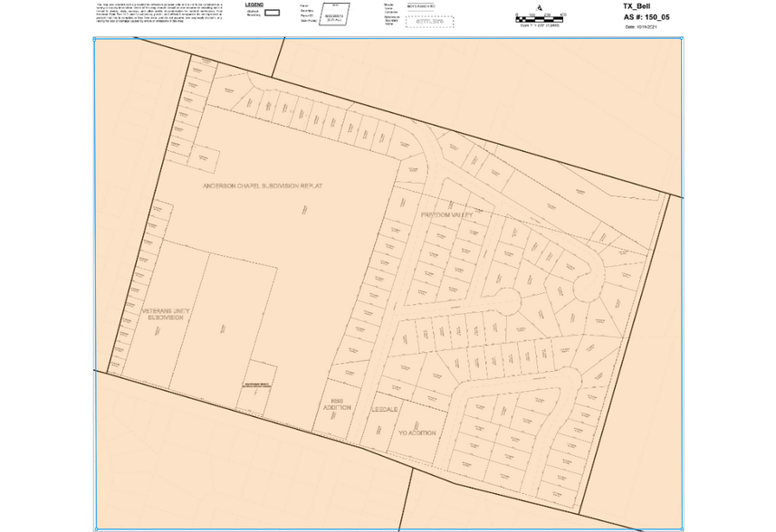Click the scale bar in the header

click(x=540, y=15)
